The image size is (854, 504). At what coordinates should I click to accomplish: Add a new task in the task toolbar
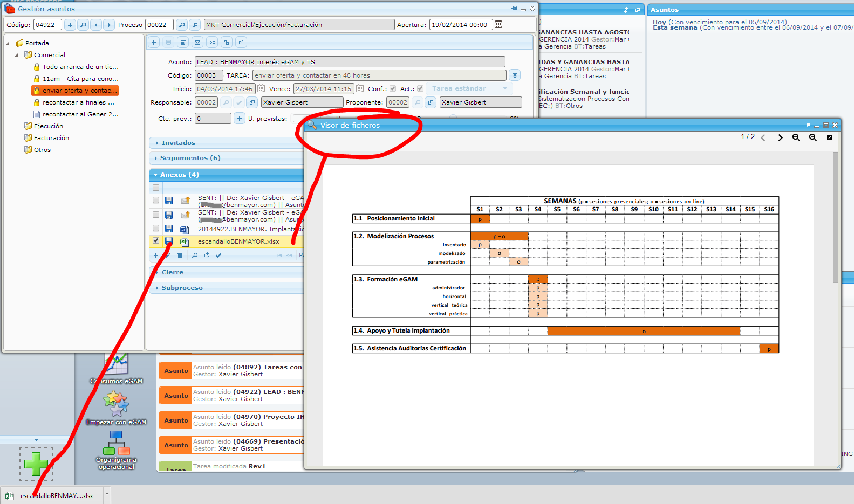coord(154,43)
